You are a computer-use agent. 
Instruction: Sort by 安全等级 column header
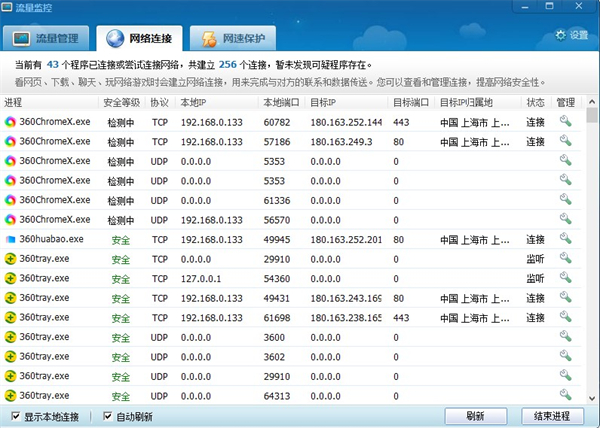pos(122,103)
